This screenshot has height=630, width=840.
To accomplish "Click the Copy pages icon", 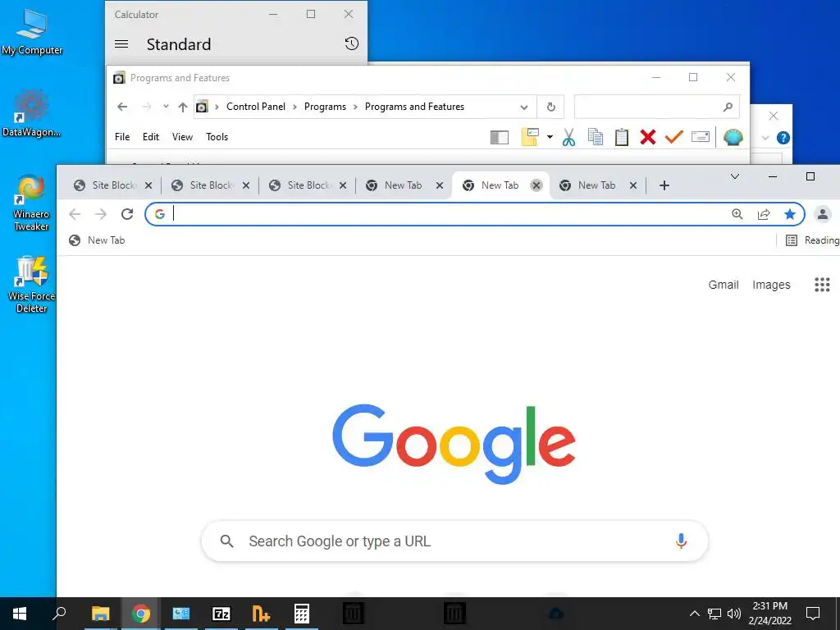I will 596,137.
